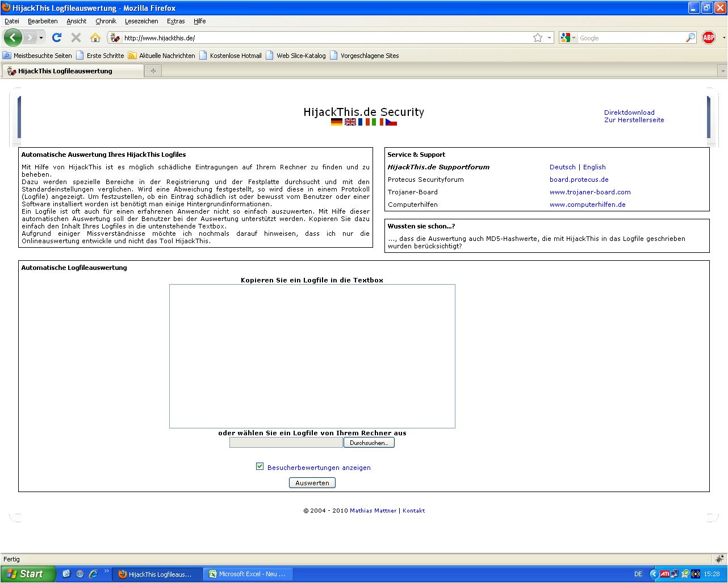Open the Vorgeschlagene Sites bookmark

[365, 56]
